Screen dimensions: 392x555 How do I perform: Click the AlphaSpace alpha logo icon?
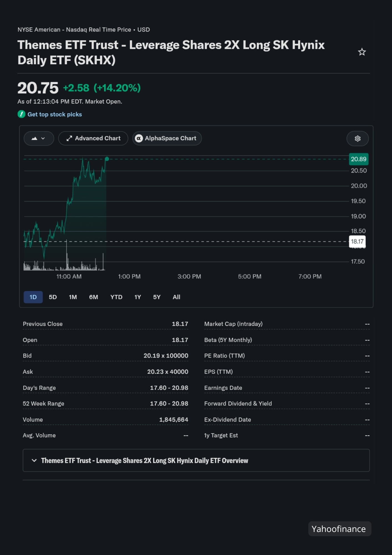[139, 138]
